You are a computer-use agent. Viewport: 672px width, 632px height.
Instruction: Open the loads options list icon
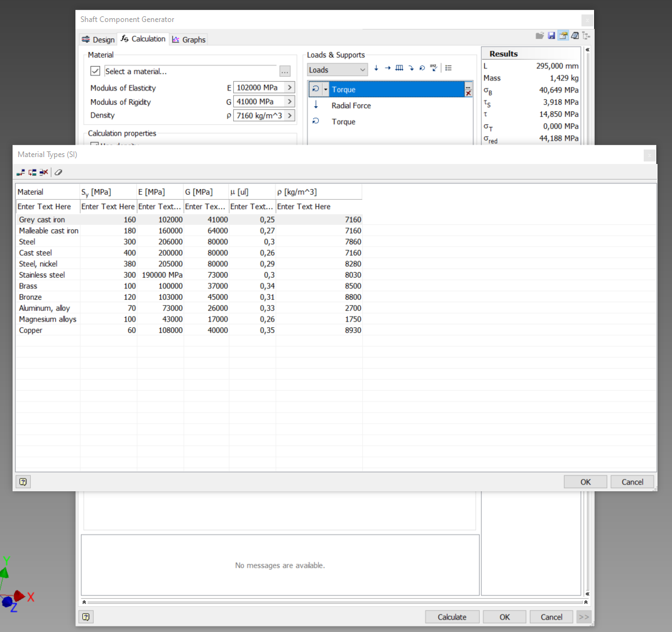coord(448,68)
